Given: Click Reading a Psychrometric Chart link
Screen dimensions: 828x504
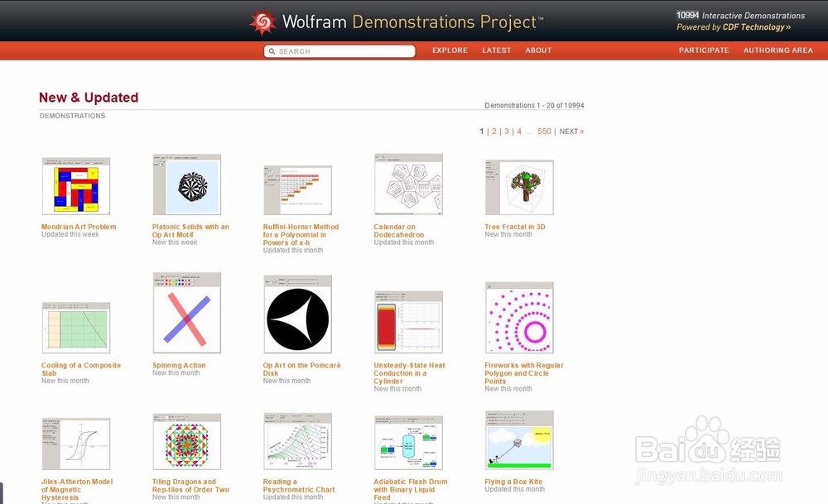Looking at the screenshot, I should click(x=299, y=486).
